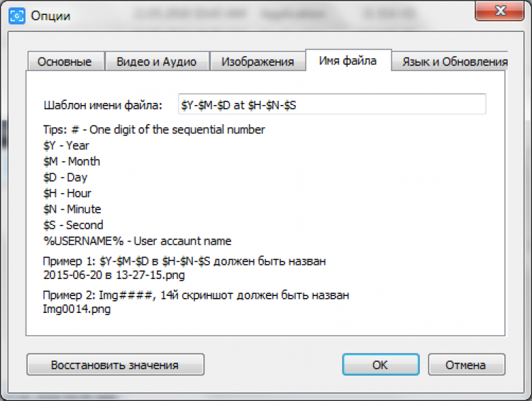Click the $M - Month tip line
Screen dimensions: 532x401
(72, 161)
